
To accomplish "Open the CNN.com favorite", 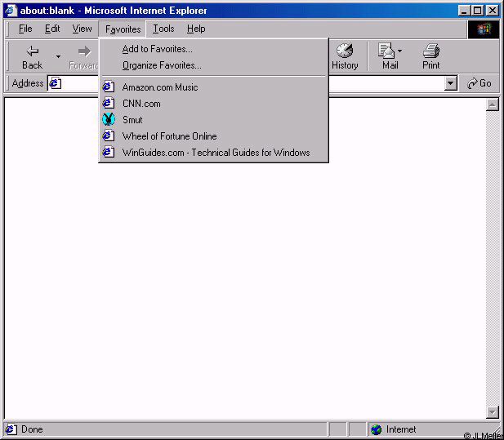I will 213,104.
